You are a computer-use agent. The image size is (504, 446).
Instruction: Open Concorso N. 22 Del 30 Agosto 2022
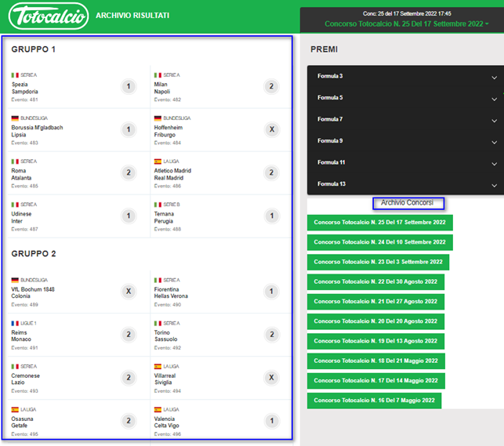point(375,282)
